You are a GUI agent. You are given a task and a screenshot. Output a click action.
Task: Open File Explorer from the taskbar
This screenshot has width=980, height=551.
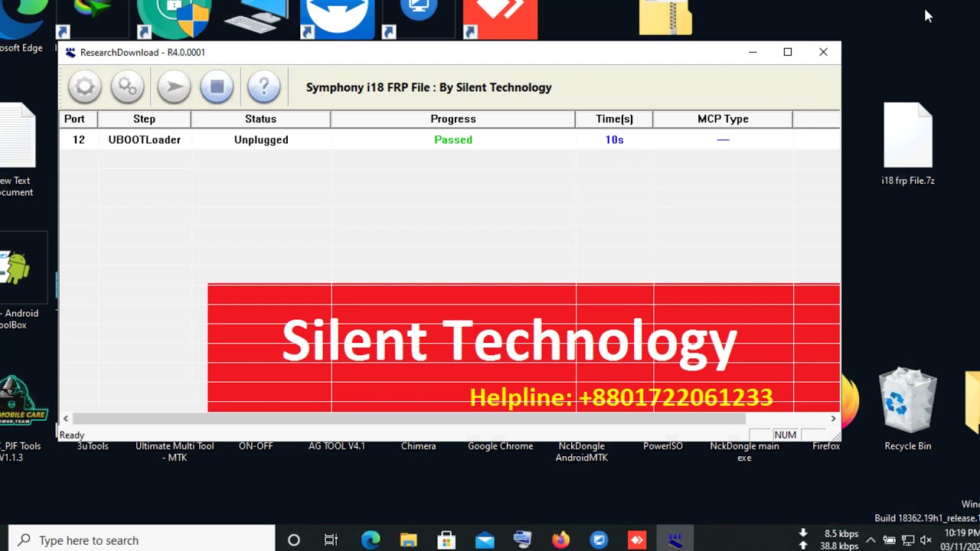408,540
